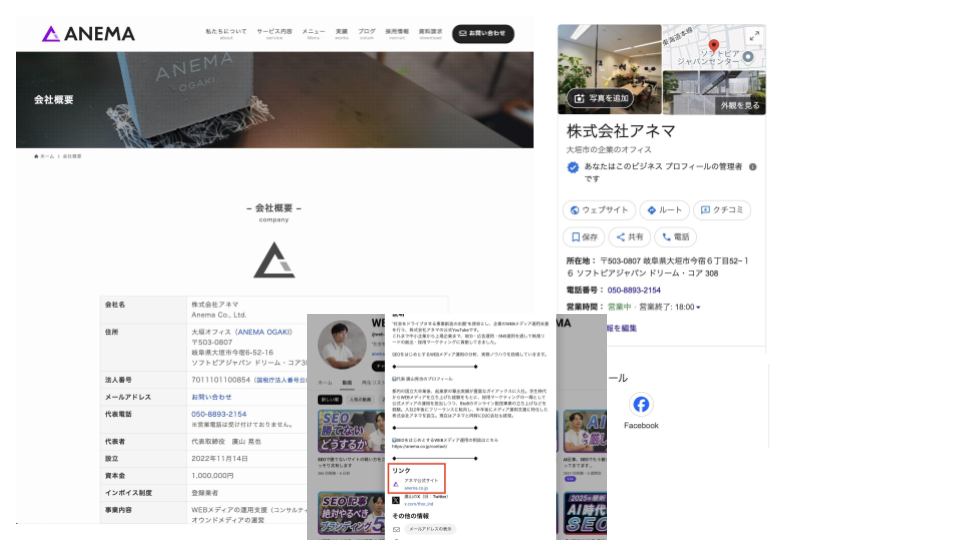The width and height of the screenshot is (960, 540).
Task: Open the 私たちについて nav menu item
Action: pos(226,33)
